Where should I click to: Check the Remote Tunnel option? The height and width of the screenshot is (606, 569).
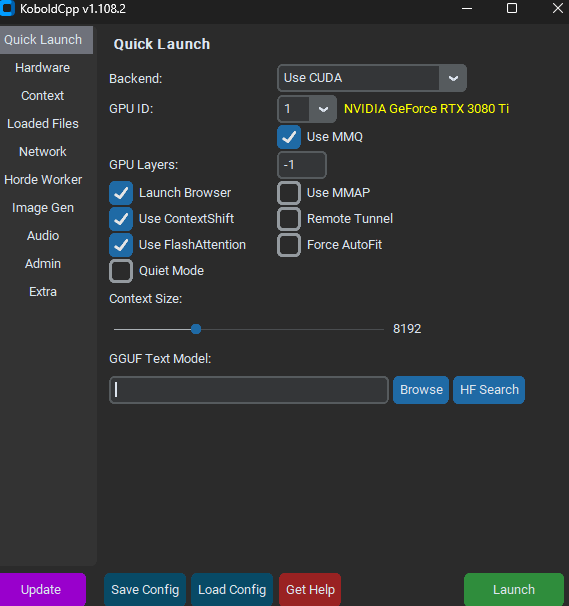pos(289,219)
